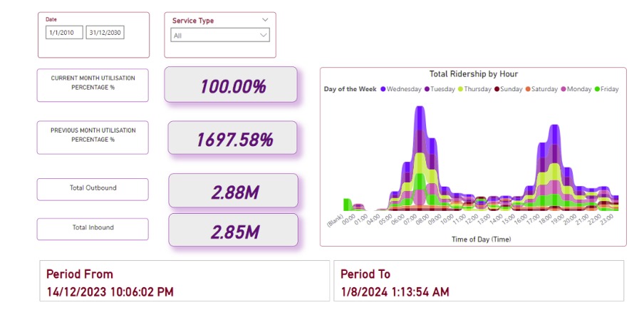Select the Period From date card

point(182,282)
